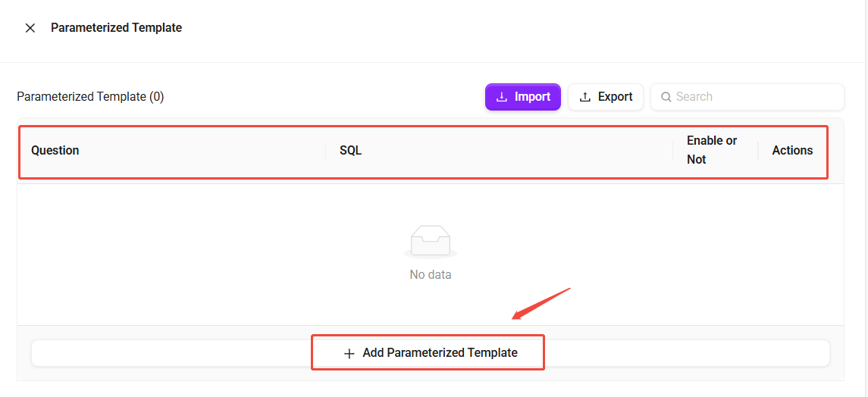
Task: Click the plus icon before Add Parameterized Template
Action: [349, 353]
